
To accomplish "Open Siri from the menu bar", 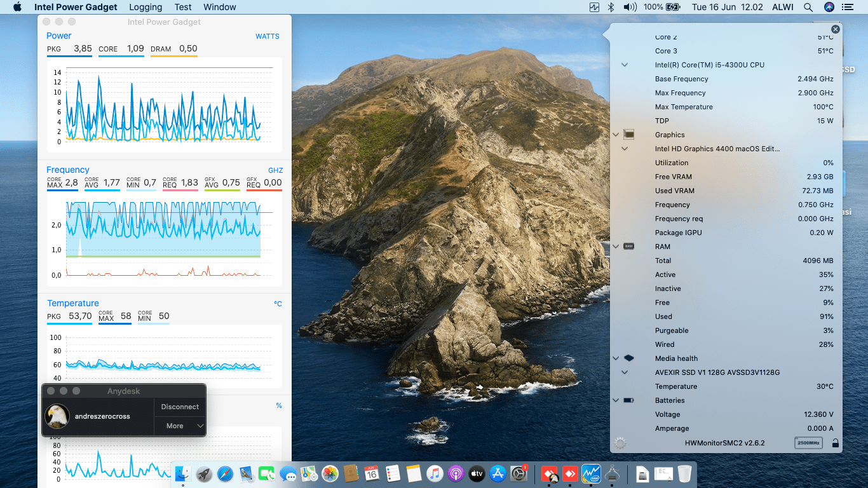I will 829,7.
